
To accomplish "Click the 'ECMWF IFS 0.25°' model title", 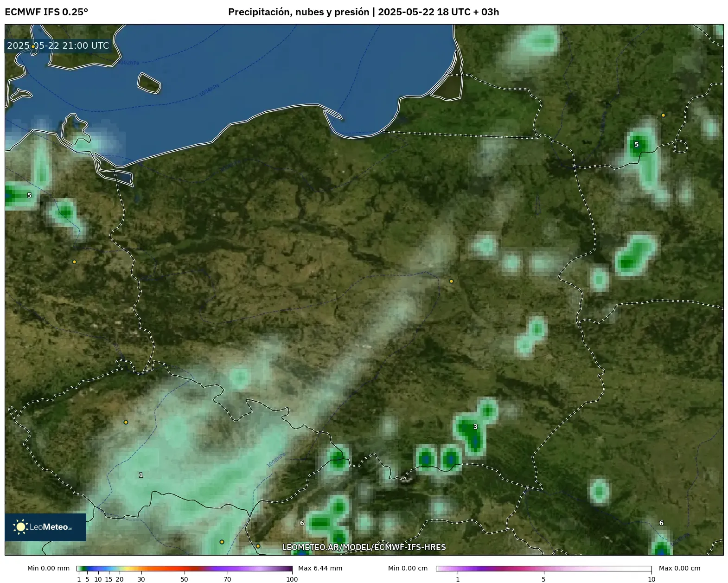I will 46,12.
